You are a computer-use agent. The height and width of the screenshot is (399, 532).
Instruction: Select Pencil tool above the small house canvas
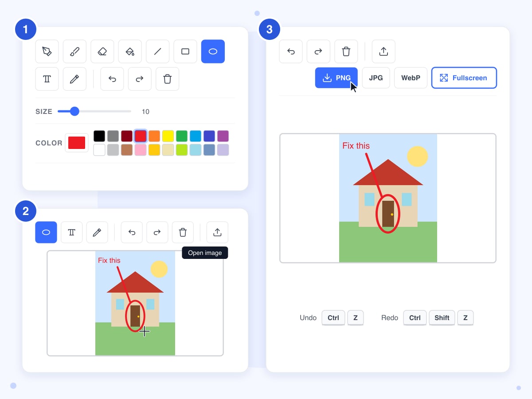click(x=97, y=232)
